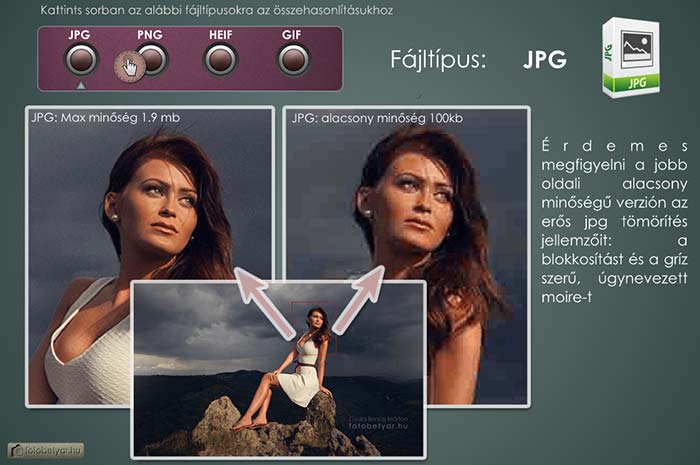This screenshot has width=700, height=465.
Task: Select the HEIF round button
Action: pos(220,60)
